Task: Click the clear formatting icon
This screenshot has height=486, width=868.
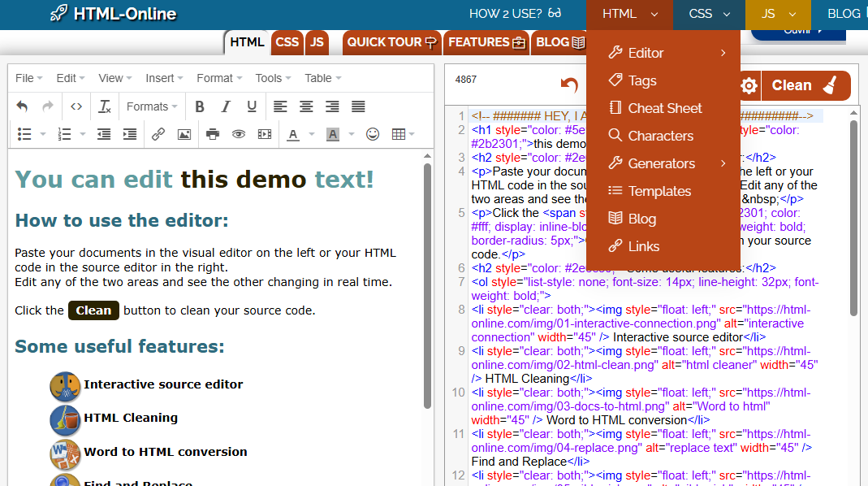Action: tap(104, 106)
